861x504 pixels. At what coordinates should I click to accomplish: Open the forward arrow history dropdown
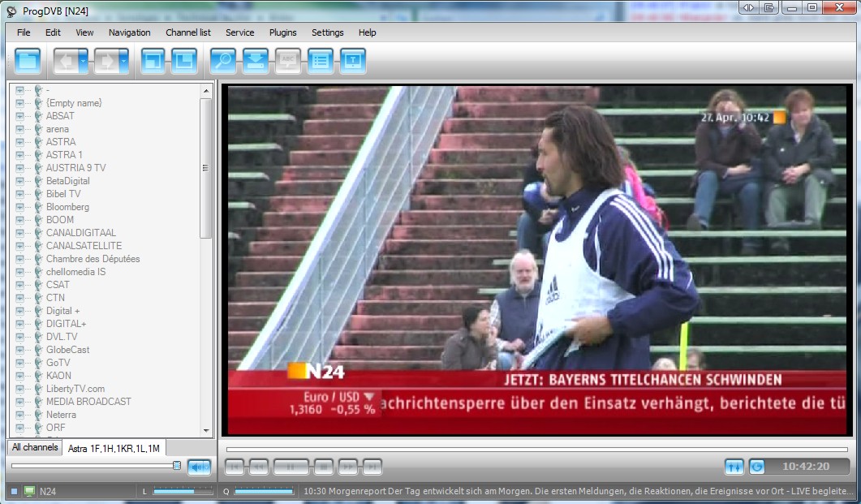click(123, 60)
